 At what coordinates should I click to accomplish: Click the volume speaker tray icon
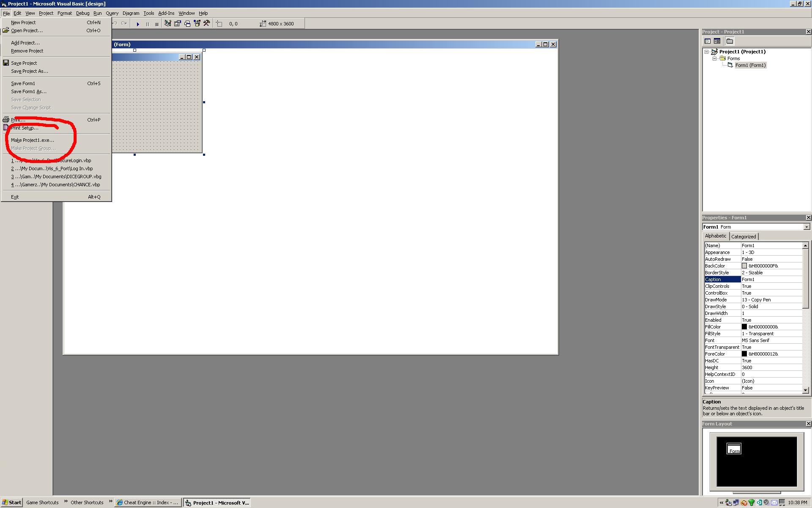[766, 502]
